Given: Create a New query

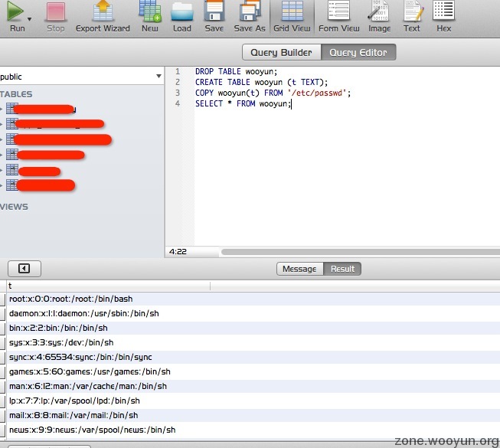Looking at the screenshot, I should click(150, 15).
